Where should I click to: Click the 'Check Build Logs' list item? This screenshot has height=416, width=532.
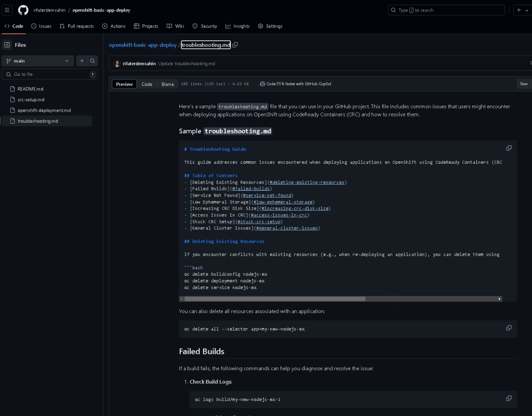[x=211, y=382]
